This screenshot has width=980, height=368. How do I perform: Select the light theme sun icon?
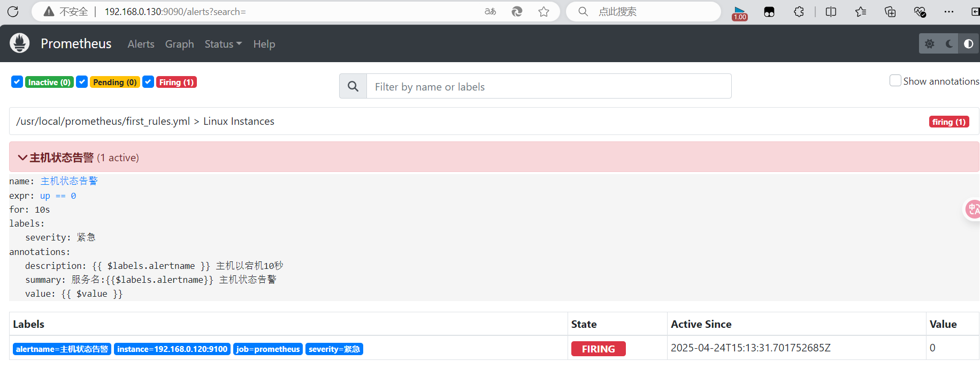(929, 44)
